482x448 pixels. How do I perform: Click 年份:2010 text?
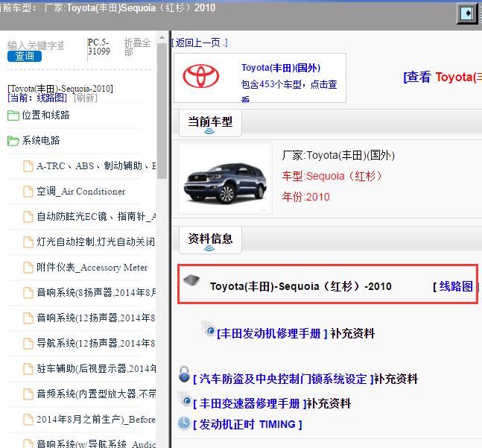(x=305, y=197)
